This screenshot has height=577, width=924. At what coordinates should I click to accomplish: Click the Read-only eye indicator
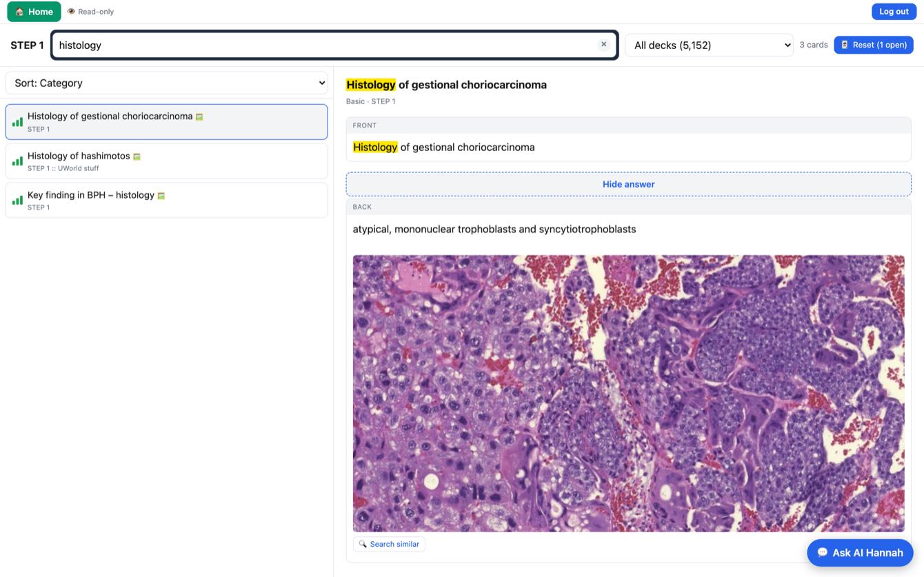coord(90,12)
